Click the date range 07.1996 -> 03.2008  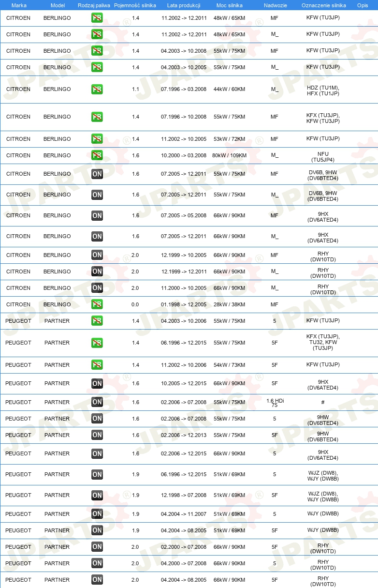point(184,89)
